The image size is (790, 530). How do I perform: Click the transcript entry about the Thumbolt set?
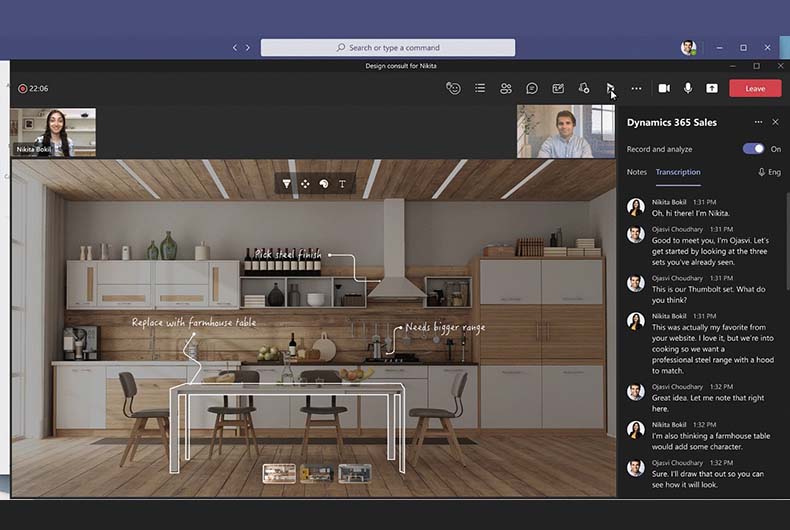point(708,294)
